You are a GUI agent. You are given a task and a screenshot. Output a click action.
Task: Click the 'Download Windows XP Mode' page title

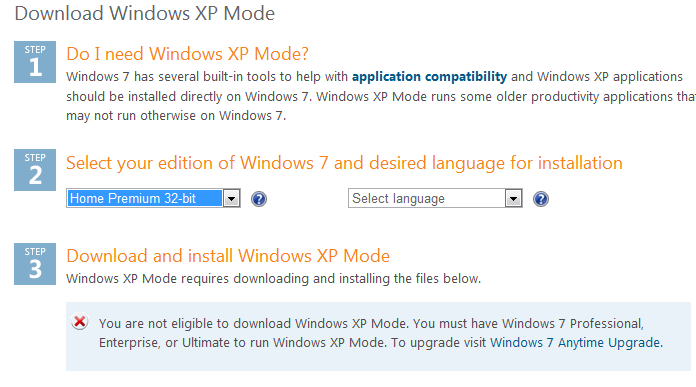pyautogui.click(x=145, y=13)
